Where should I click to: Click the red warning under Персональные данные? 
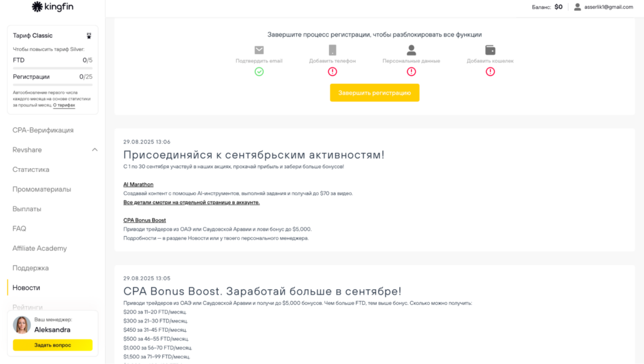pyautogui.click(x=411, y=72)
